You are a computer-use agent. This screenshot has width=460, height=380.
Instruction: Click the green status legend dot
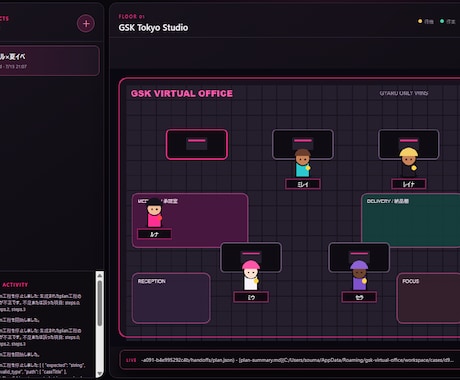(x=442, y=21)
